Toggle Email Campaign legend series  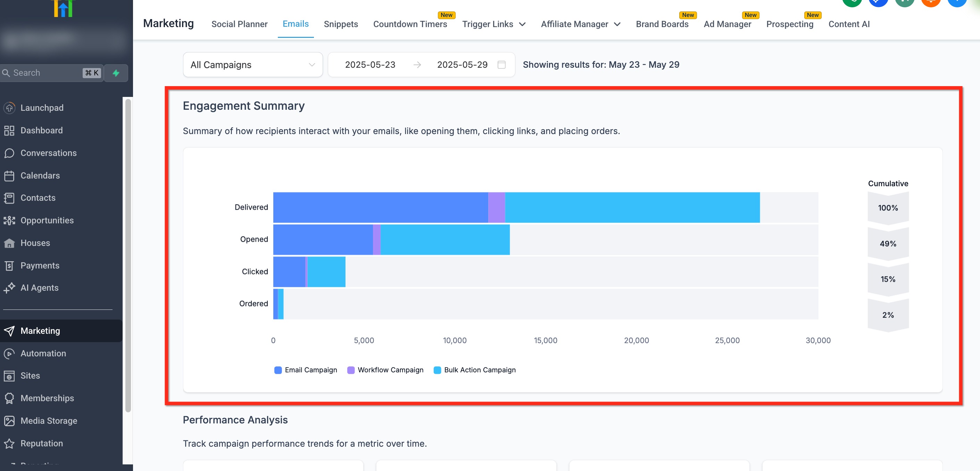coord(305,370)
